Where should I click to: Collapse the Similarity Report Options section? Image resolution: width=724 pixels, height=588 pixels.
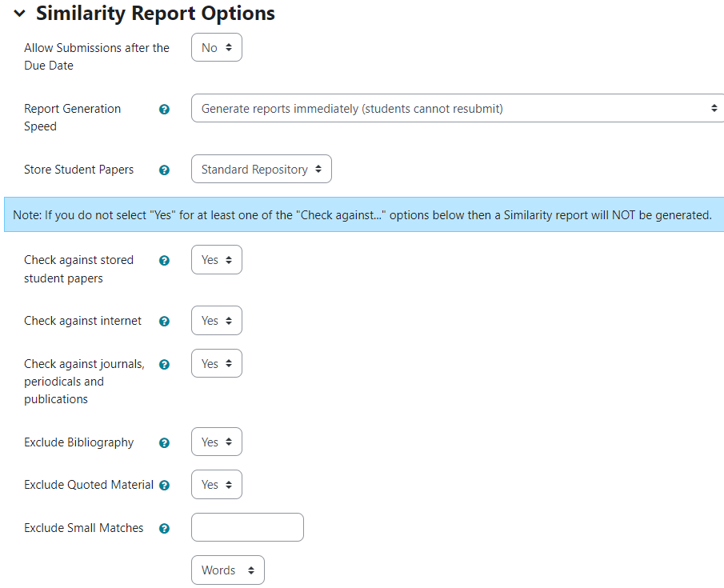[19, 14]
